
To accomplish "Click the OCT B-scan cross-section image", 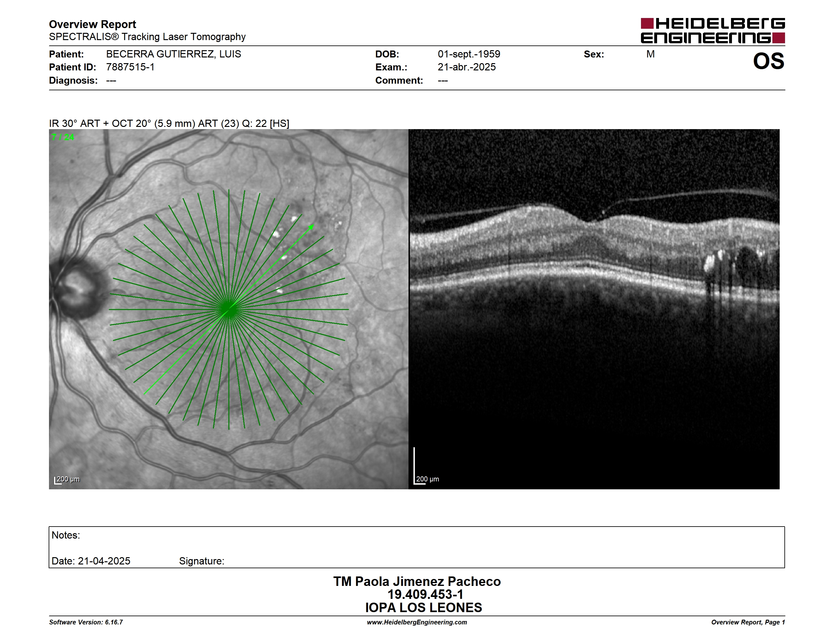I will coord(594,309).
